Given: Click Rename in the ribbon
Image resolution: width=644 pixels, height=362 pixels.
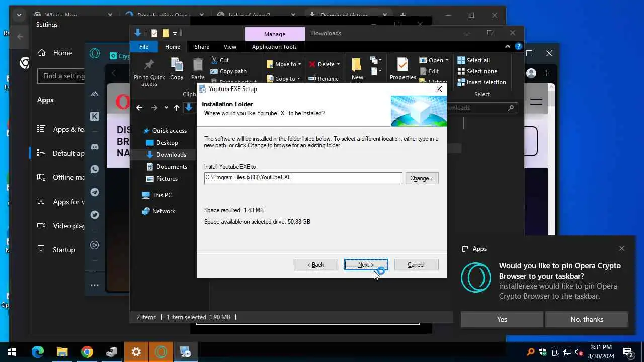Looking at the screenshot, I should pos(324,79).
